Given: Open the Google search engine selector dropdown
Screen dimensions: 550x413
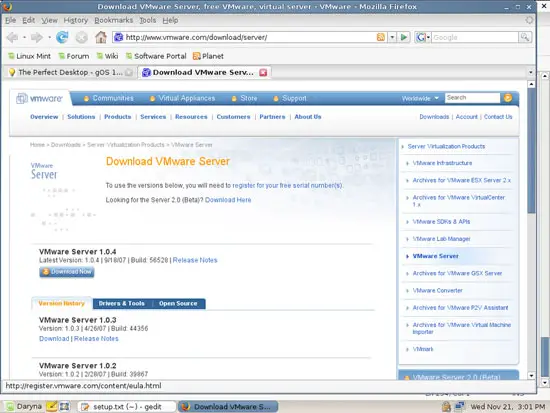Looking at the screenshot, I should 423,37.
